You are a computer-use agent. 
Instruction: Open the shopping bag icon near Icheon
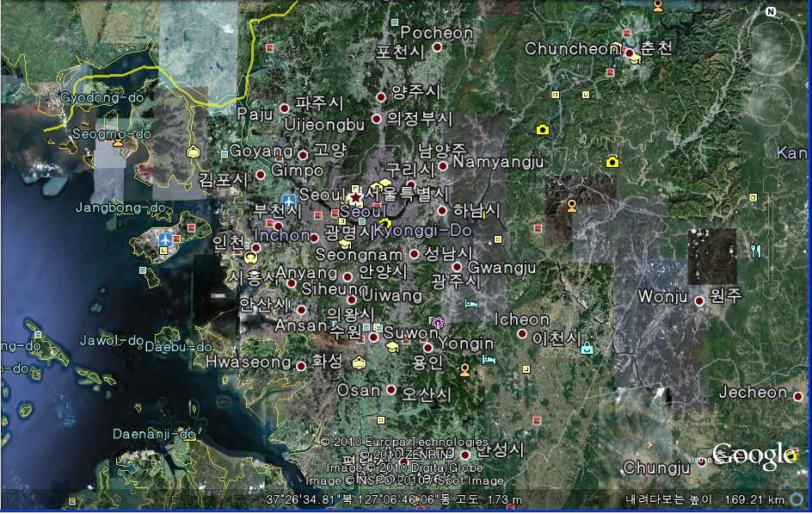(587, 348)
